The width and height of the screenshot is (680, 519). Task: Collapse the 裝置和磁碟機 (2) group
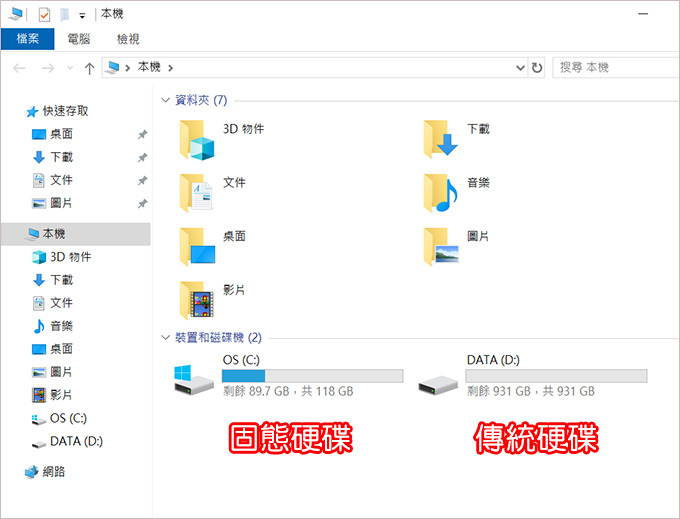pyautogui.click(x=165, y=337)
